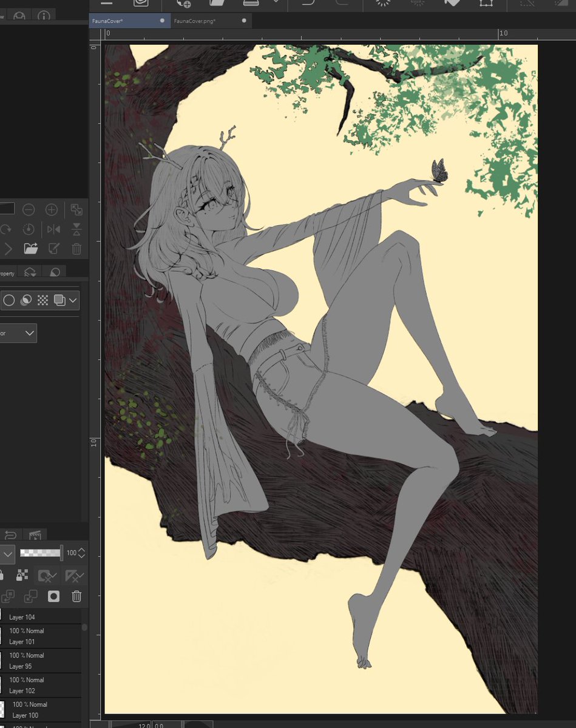Delete the selected layer with trash icon
This screenshot has width=576, height=728.
(76, 596)
